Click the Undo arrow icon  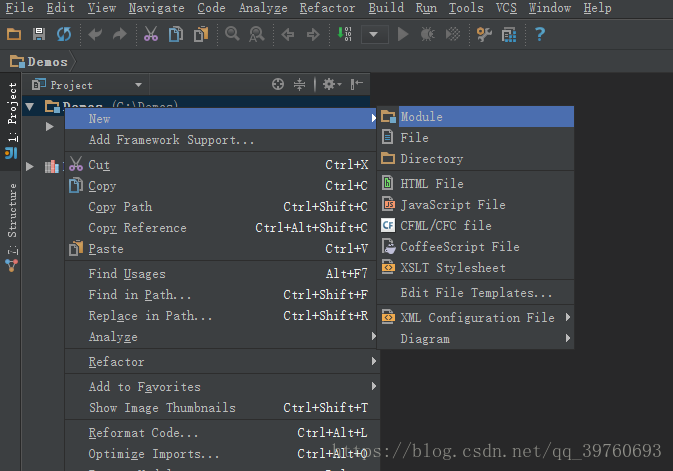click(x=95, y=34)
